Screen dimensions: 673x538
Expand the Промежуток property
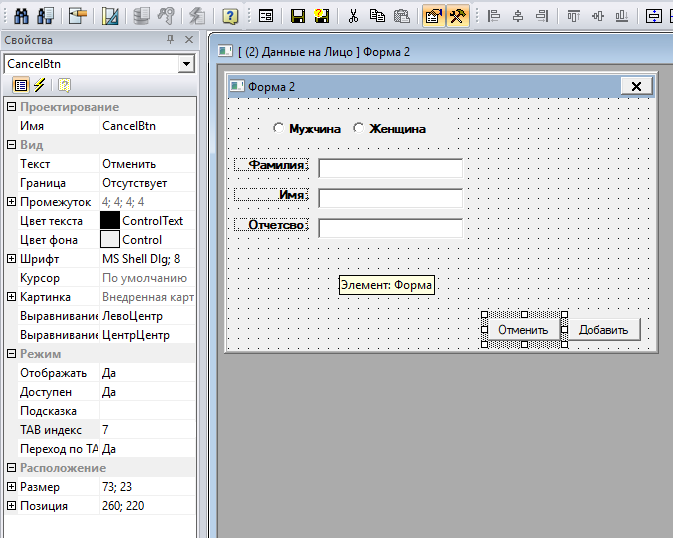click(12, 202)
